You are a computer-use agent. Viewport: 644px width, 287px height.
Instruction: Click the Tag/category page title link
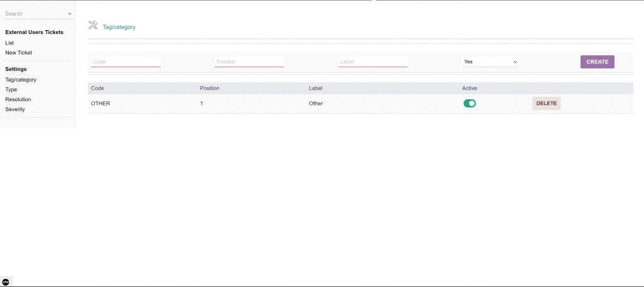click(x=119, y=27)
